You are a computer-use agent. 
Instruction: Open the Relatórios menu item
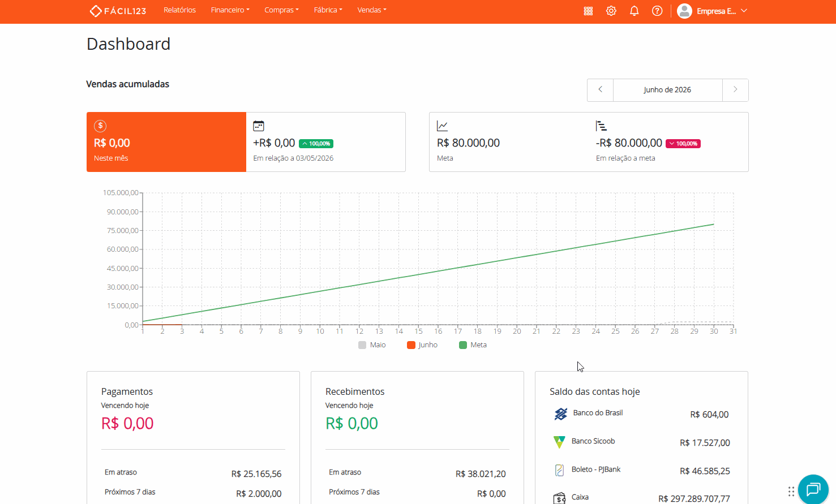click(x=179, y=10)
